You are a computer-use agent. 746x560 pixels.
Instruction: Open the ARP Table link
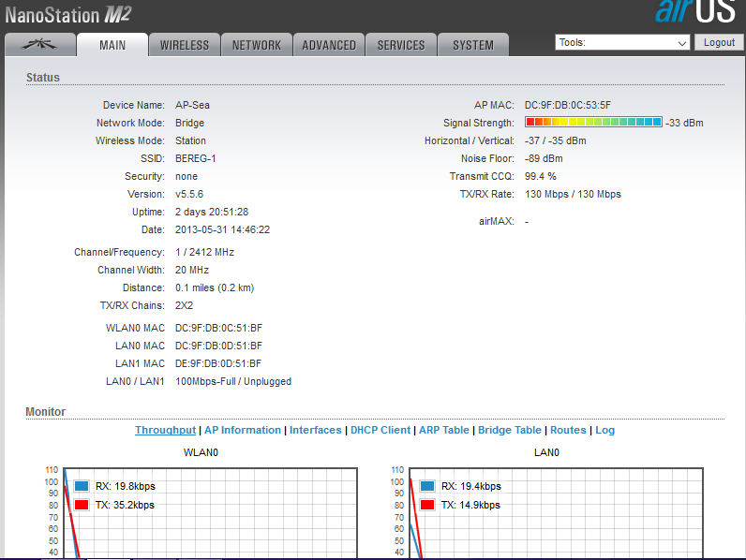444,430
